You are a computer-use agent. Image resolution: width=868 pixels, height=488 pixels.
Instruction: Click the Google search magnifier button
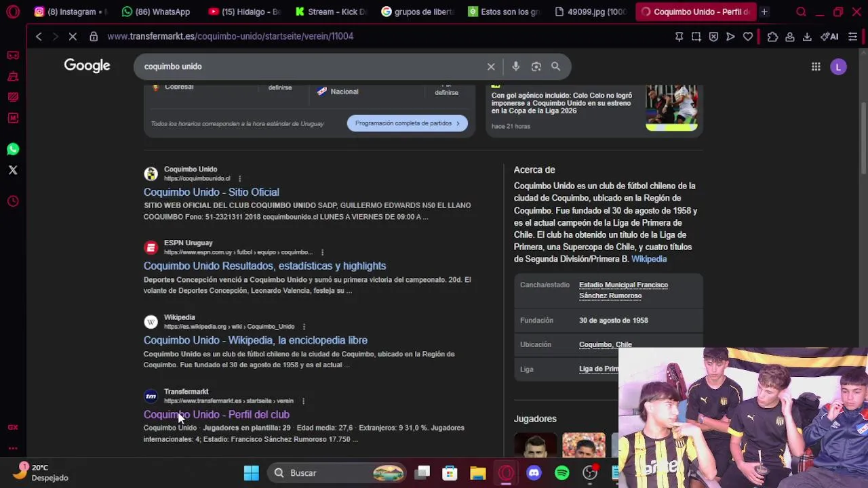(556, 66)
